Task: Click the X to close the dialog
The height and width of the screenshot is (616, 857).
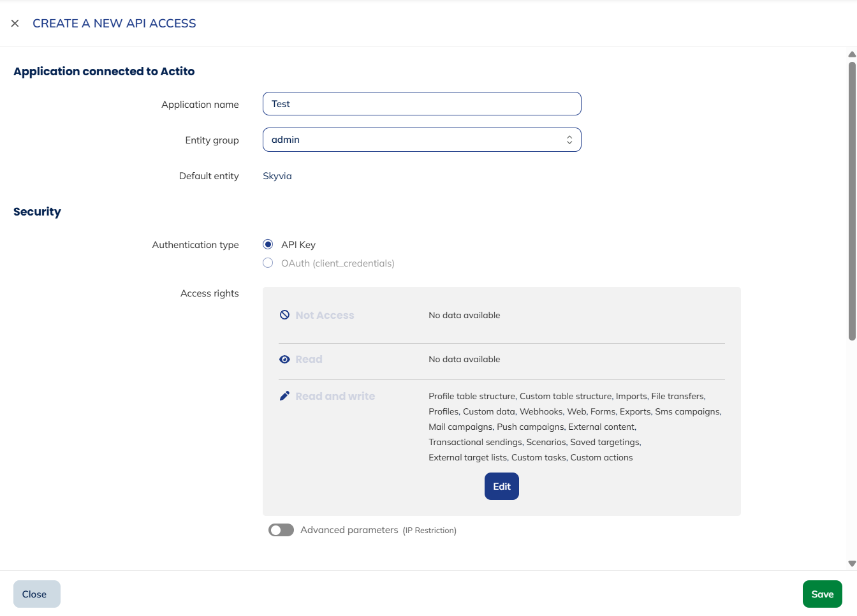Action: click(x=15, y=23)
